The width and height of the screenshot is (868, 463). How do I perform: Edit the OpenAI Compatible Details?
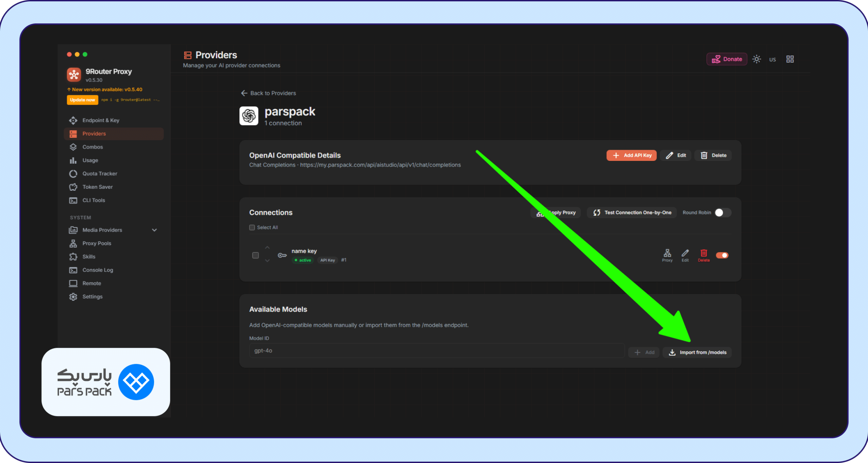tap(675, 155)
